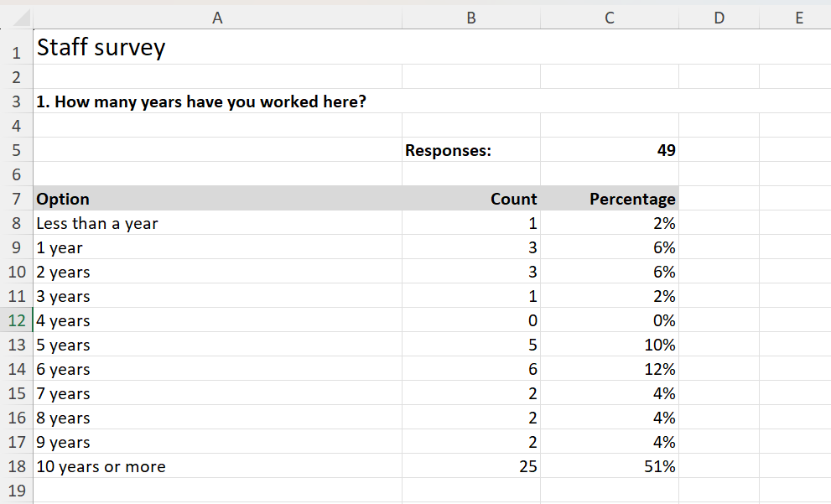
Task: Select column D header
Action: (719, 18)
